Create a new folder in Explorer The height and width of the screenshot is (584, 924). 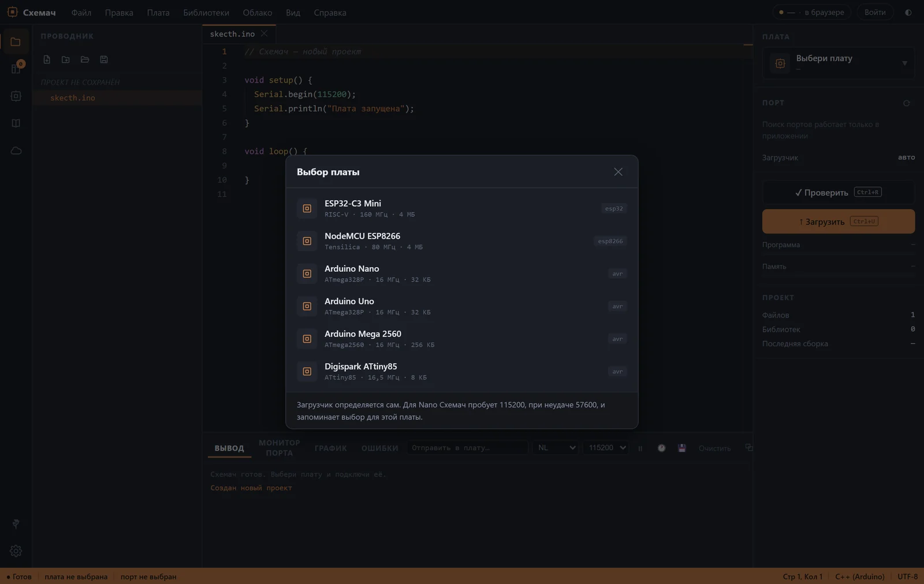pos(66,59)
